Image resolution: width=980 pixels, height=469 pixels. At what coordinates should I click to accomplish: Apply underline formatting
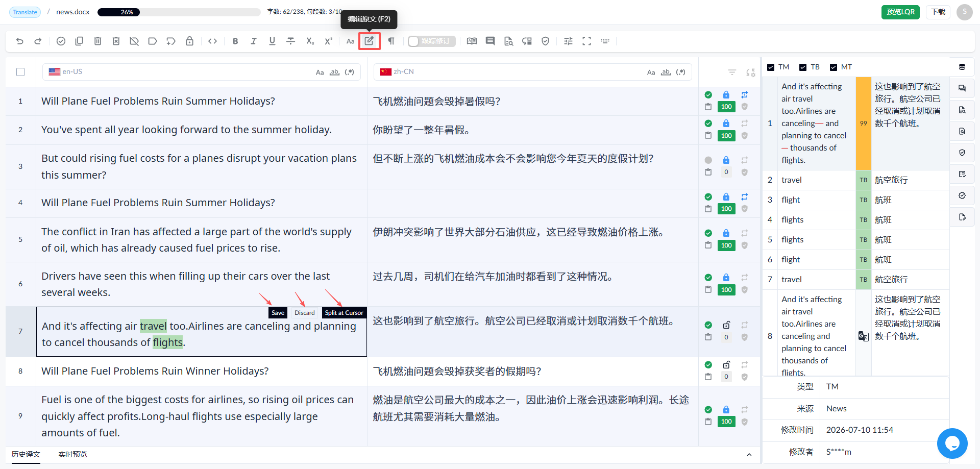272,41
